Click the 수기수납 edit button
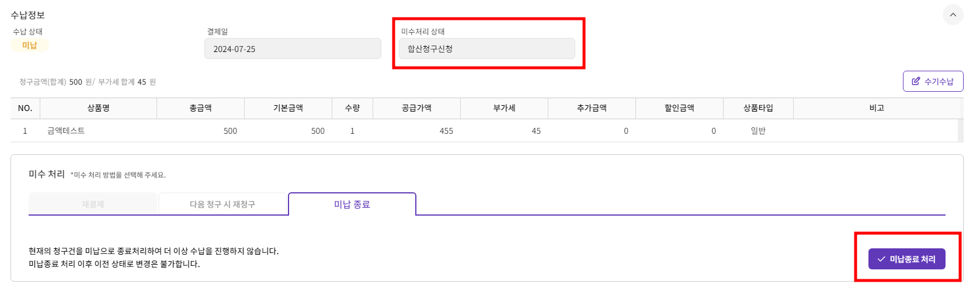980x291 pixels. click(933, 81)
